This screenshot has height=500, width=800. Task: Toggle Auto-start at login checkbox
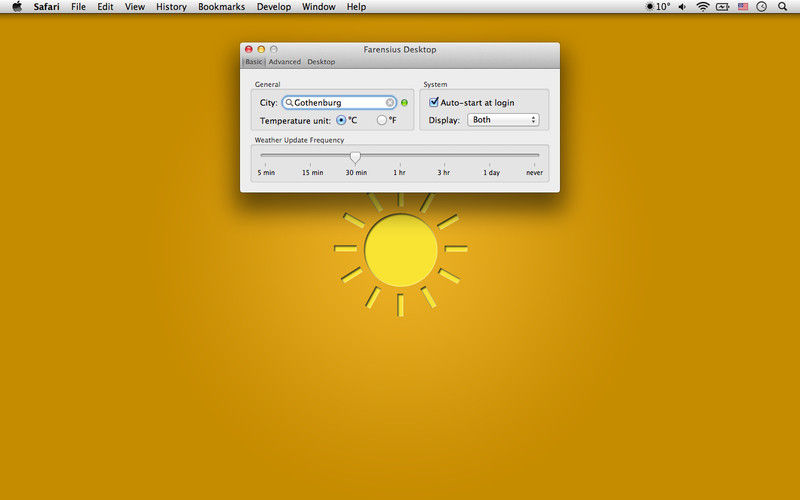[434, 102]
